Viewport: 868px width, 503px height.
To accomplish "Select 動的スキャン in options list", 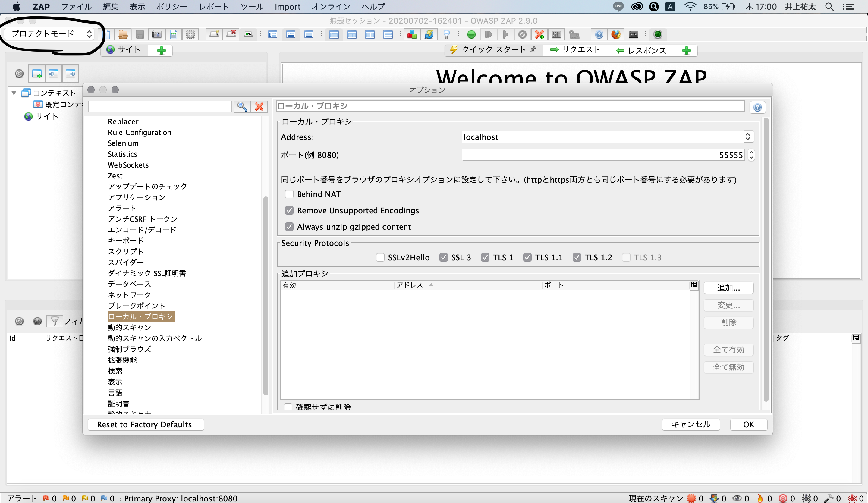I will tap(130, 327).
